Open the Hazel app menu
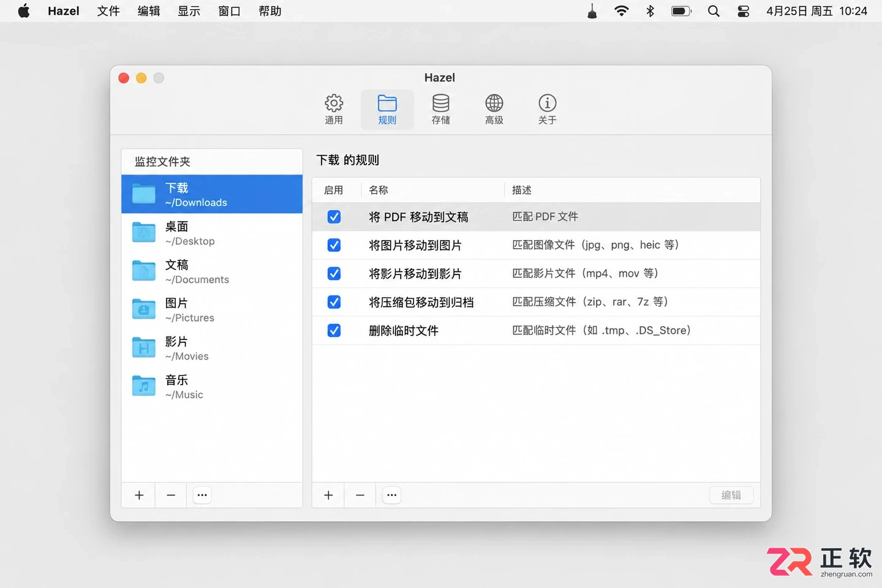882x588 pixels. (64, 11)
